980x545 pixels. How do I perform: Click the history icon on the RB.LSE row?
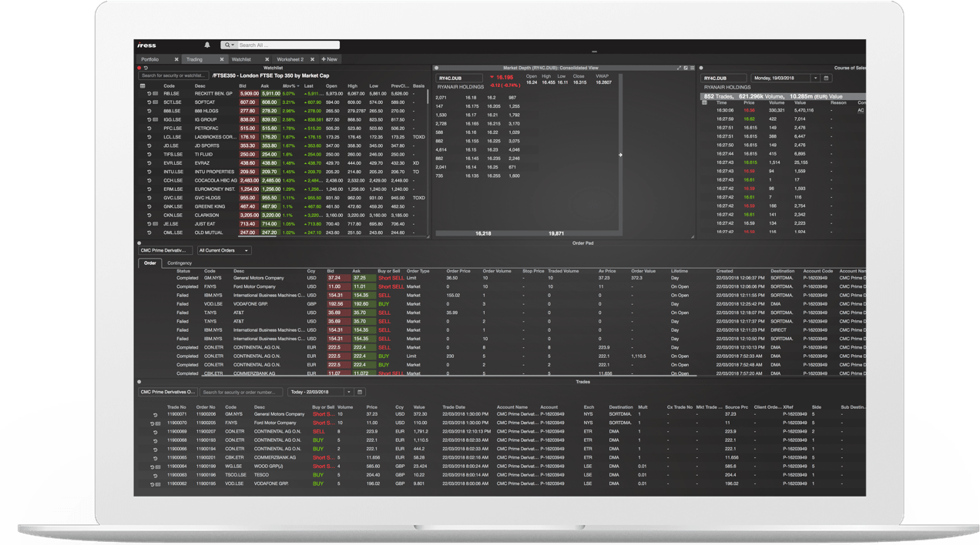pyautogui.click(x=149, y=93)
